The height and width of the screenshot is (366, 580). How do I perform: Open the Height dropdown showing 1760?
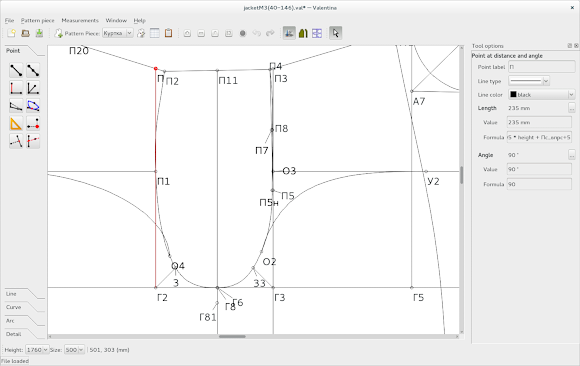(x=37, y=350)
